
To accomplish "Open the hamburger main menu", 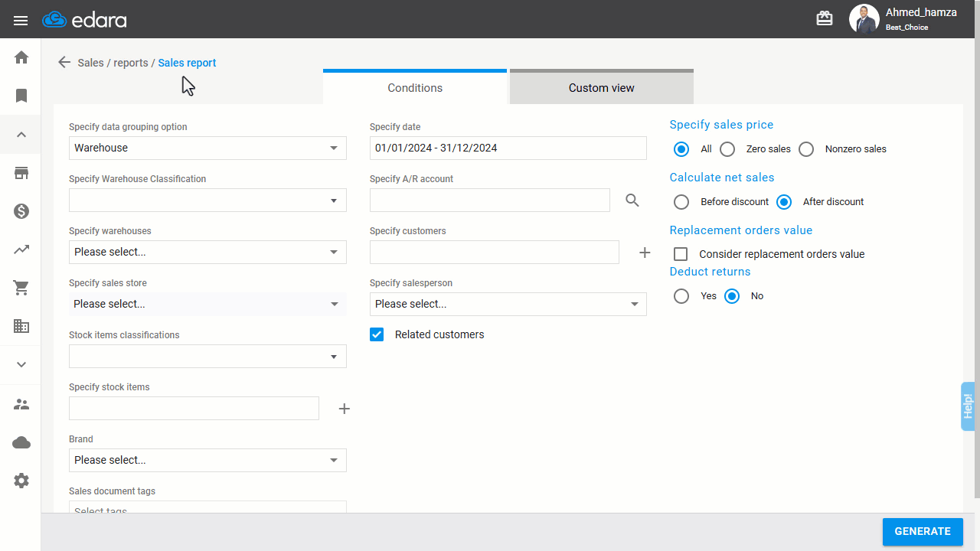I will 21,20.
